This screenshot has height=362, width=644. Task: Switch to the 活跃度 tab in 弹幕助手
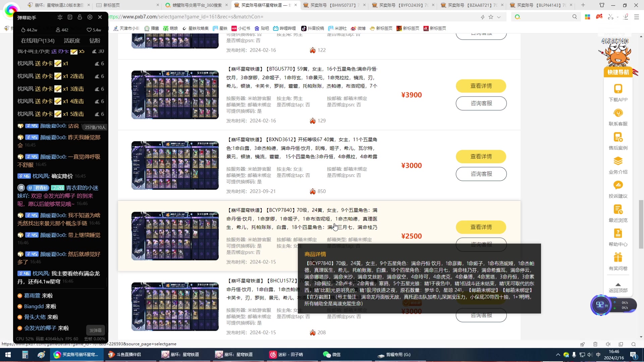[72, 41]
